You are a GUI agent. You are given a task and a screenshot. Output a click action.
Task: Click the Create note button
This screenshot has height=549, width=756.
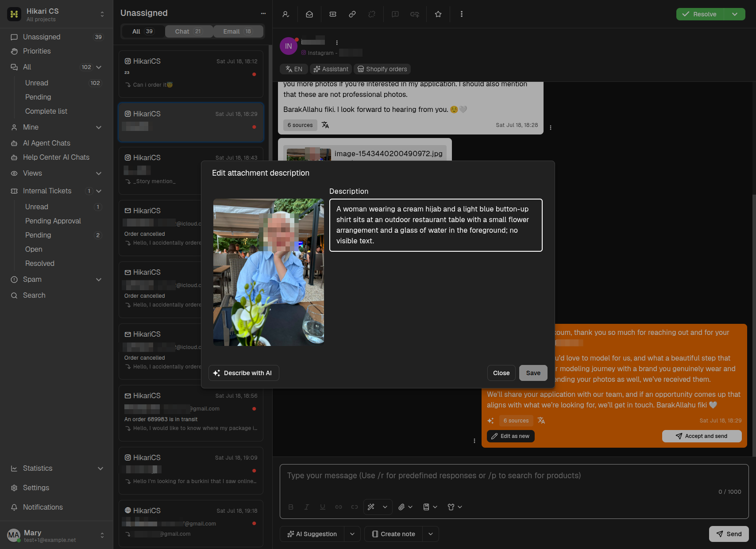[x=393, y=534]
